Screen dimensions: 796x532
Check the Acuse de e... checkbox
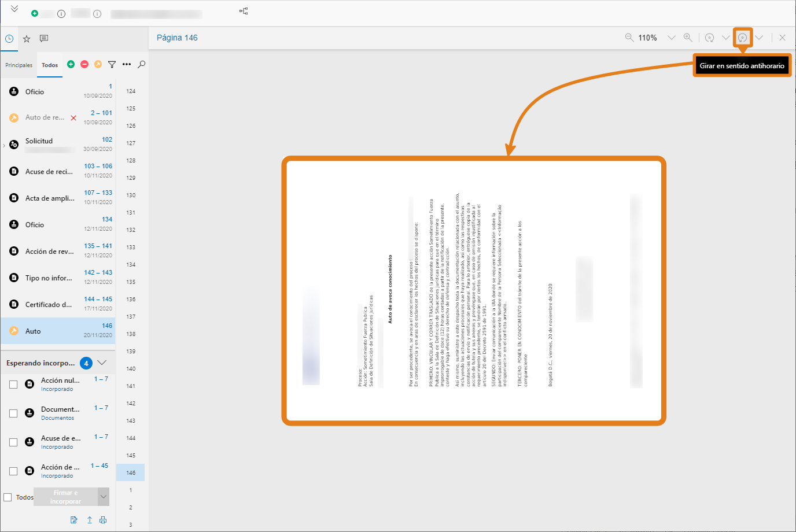click(13, 442)
